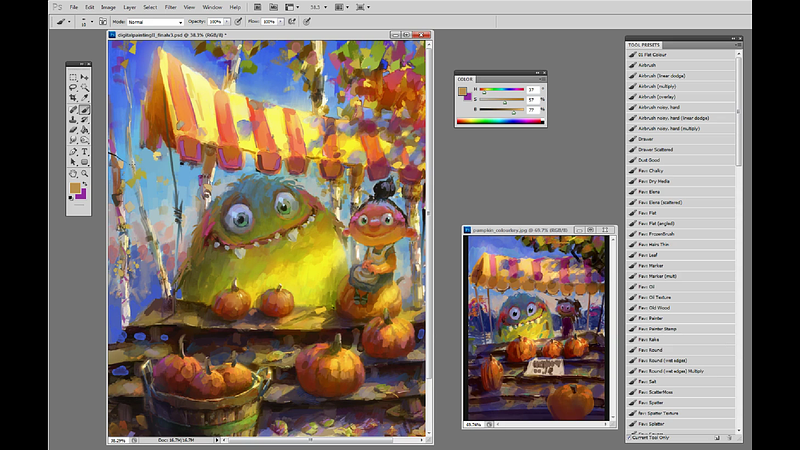Image resolution: width=800 pixels, height=450 pixels.
Task: Launch Bridge from the top bar
Action: click(257, 7)
